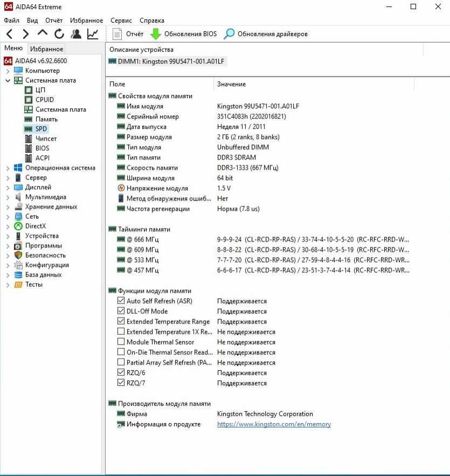Open the kingston.com/en/memory link
The height and width of the screenshot is (476, 450).
(274, 424)
